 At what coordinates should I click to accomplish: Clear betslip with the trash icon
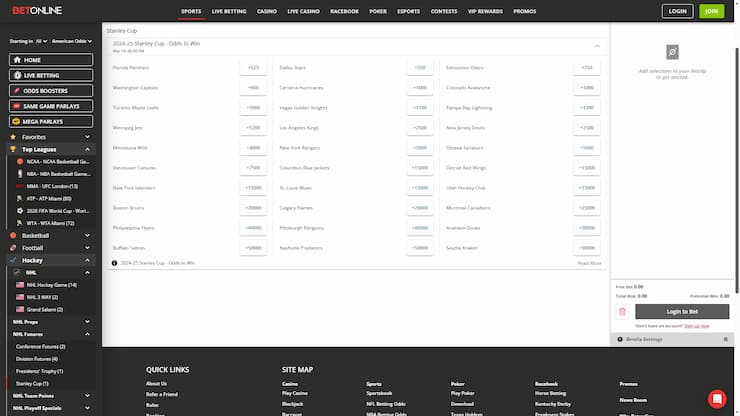coord(622,312)
